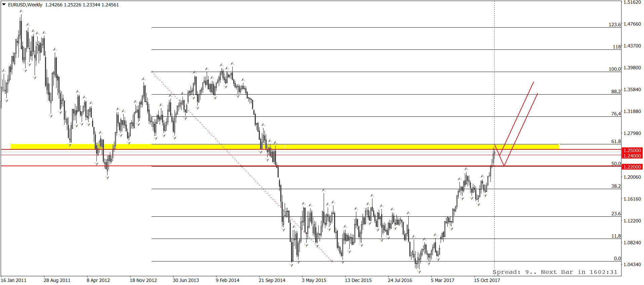Click the 1.20060 price axis value
This screenshot has height=285, width=644.
(x=632, y=177)
